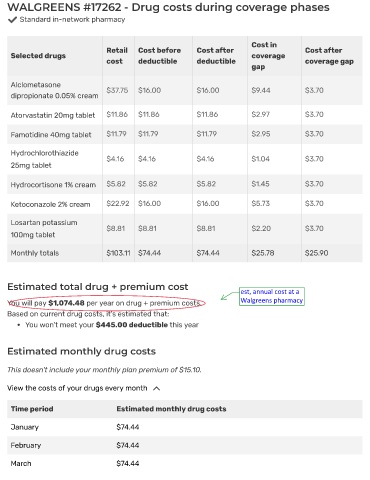
Task: Collapse the monthly drug costs chevron
Action: tap(157, 388)
